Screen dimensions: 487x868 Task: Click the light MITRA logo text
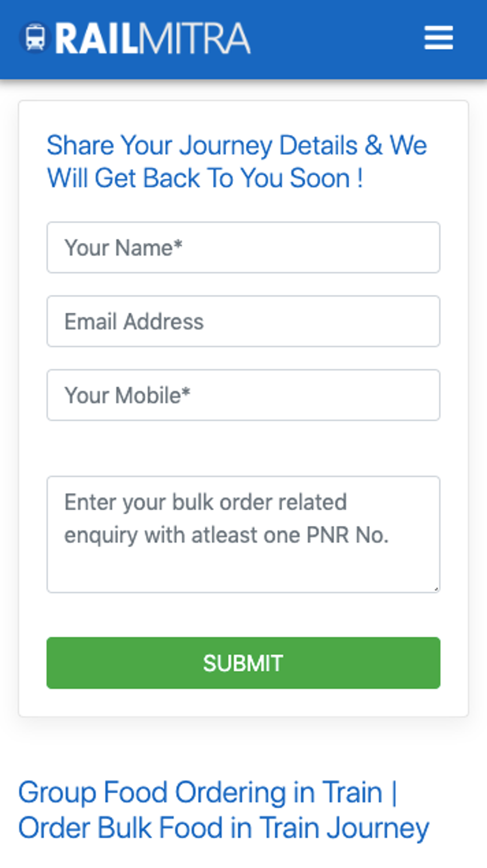(x=195, y=39)
